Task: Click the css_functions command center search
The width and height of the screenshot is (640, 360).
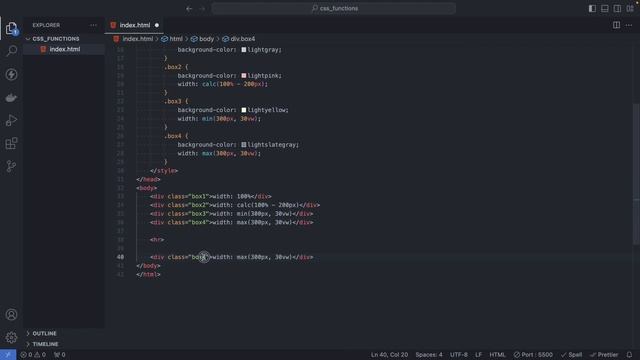Action: [333, 9]
